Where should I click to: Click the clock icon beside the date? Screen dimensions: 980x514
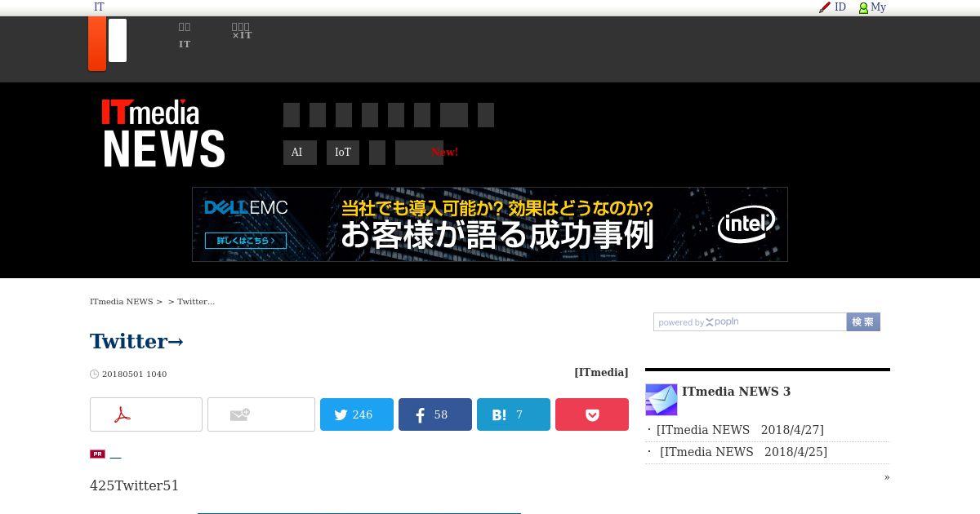[94, 374]
